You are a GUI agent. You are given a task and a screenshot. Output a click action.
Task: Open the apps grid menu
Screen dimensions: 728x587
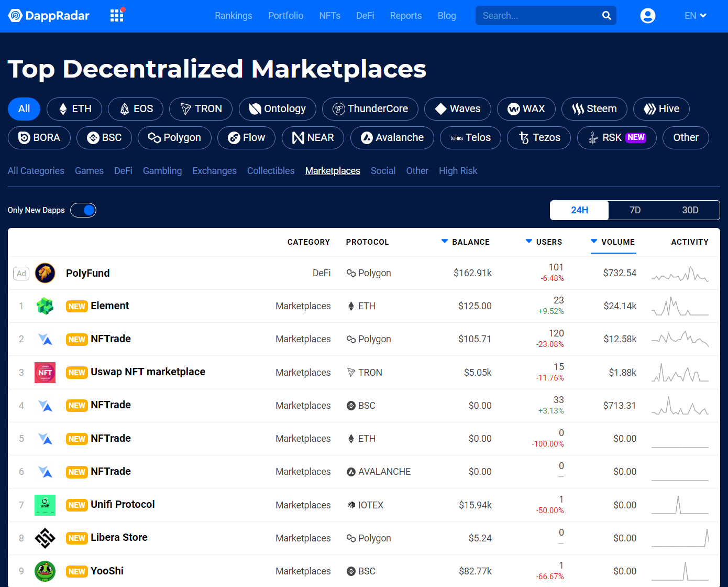tap(116, 15)
